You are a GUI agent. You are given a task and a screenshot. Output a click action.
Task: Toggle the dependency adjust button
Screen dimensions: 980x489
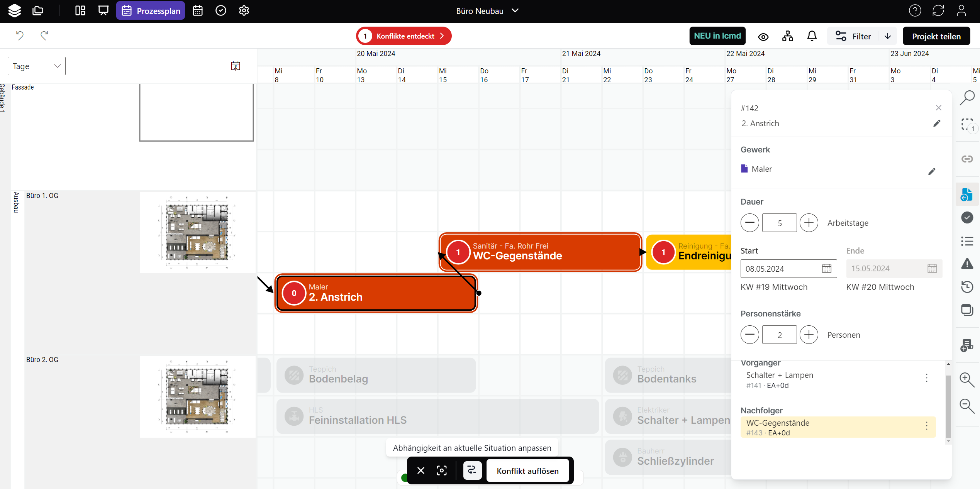click(472, 470)
